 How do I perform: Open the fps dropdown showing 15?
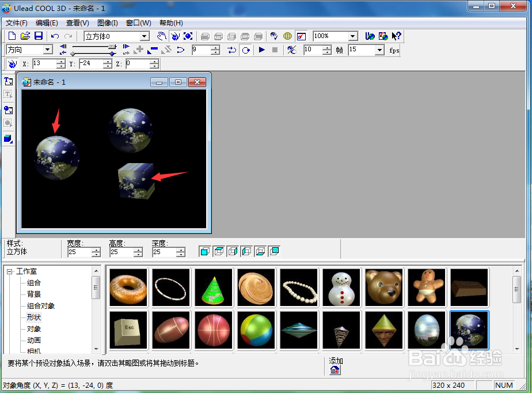[x=379, y=50]
